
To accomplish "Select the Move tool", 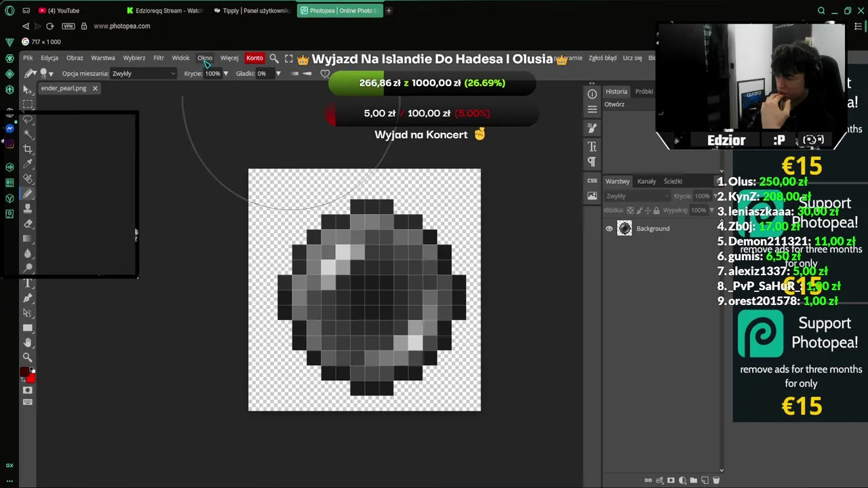I will (28, 89).
